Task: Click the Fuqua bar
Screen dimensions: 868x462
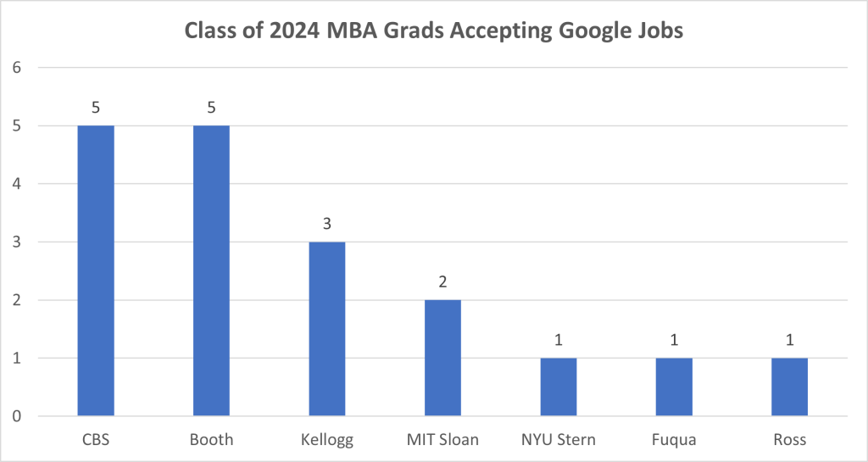Action: coord(674,387)
